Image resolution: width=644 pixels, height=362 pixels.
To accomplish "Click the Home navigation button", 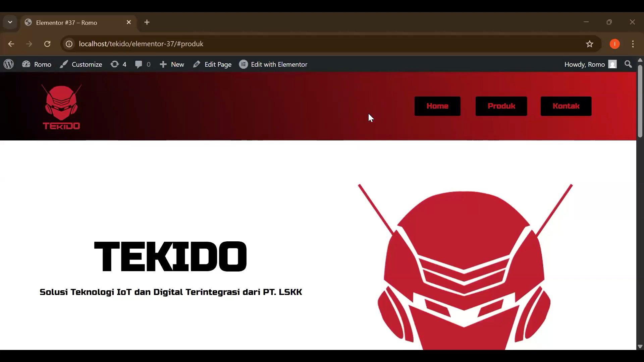I will [437, 106].
